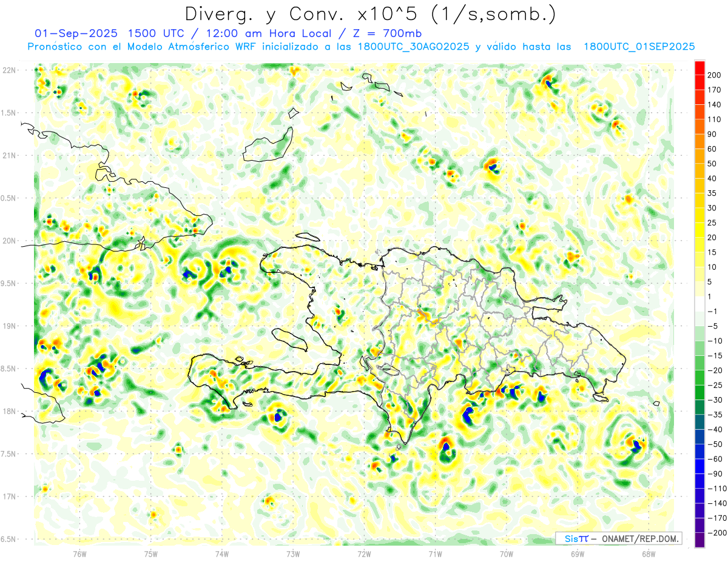
Task: Click the "-60" color scale value
Action: [715, 459]
